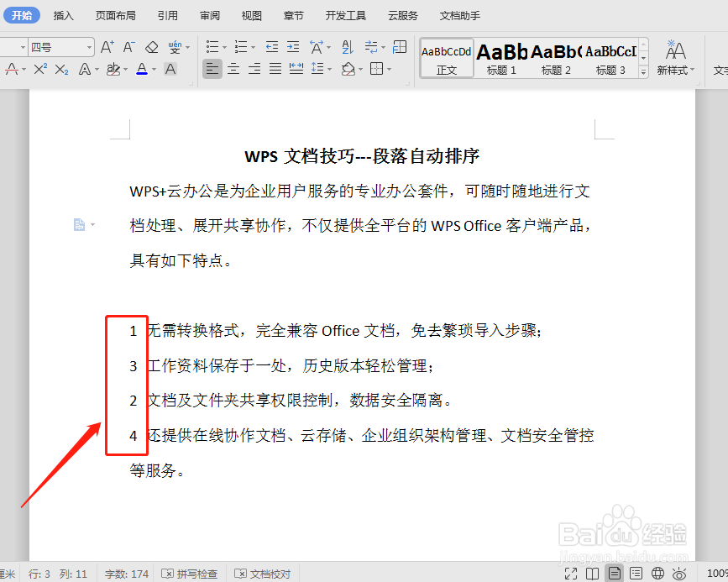Increase the paragraph indent
The width and height of the screenshot is (728, 582).
(293, 47)
